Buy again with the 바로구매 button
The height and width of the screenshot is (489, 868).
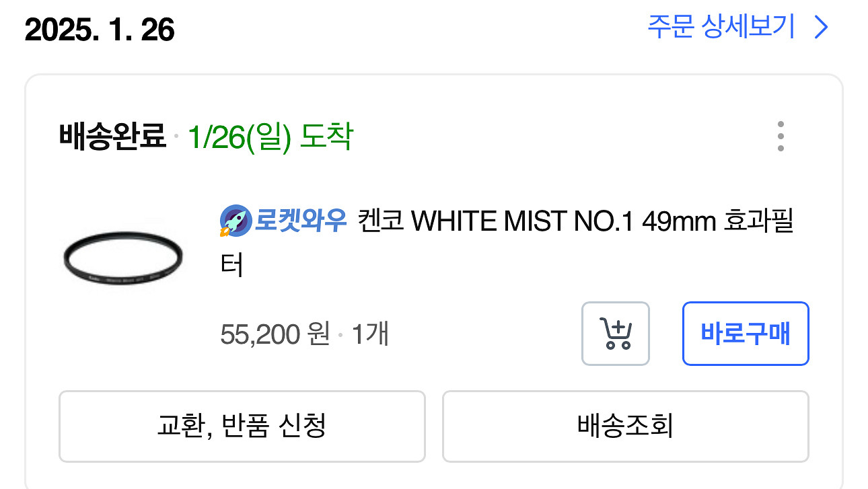pyautogui.click(x=746, y=334)
